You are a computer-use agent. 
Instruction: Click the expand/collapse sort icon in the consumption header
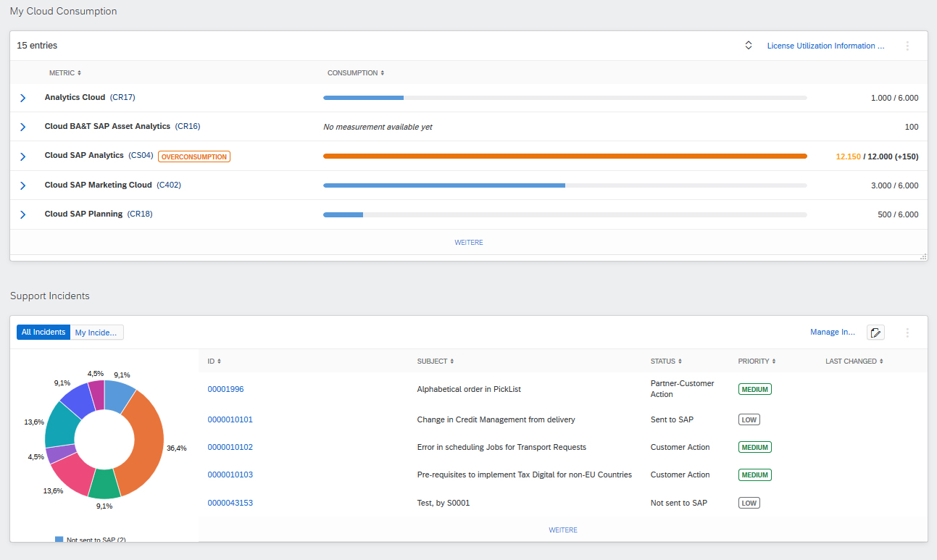(x=749, y=46)
